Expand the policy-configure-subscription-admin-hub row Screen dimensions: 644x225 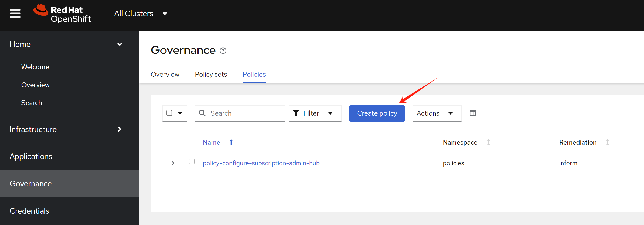173,163
